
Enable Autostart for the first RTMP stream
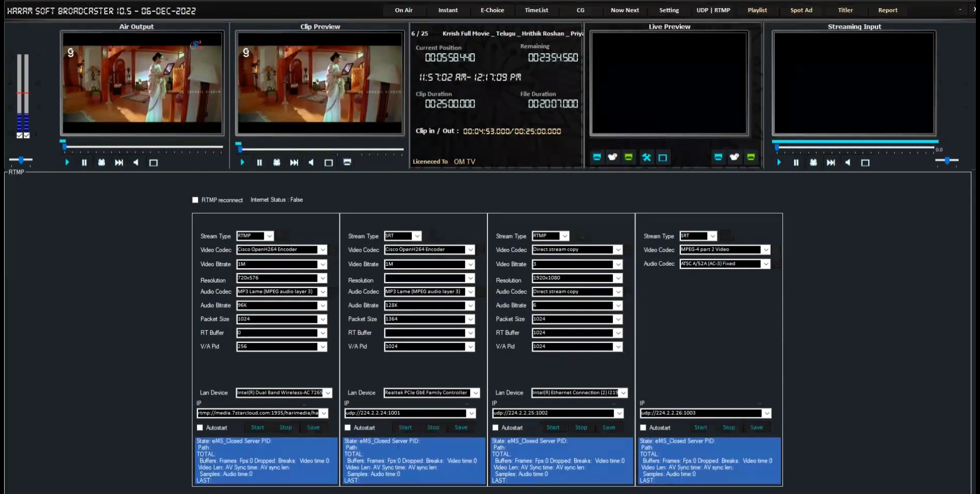pos(200,428)
